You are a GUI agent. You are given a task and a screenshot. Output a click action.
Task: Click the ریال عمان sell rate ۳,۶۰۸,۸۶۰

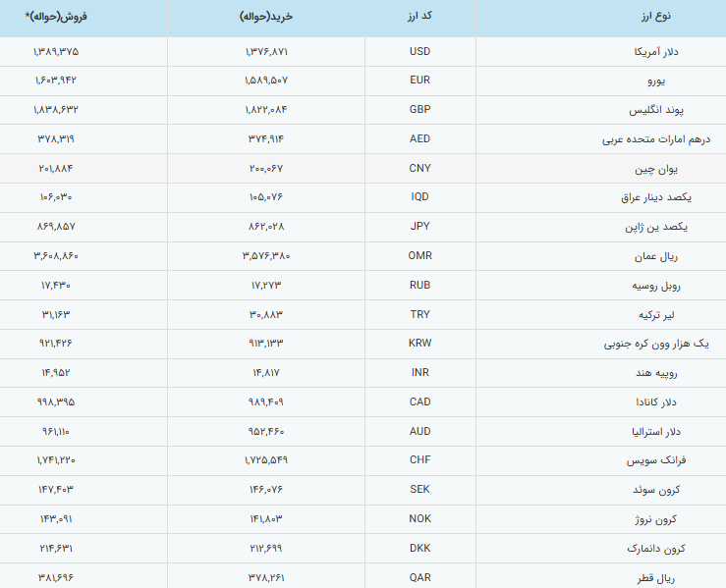pos(56,256)
